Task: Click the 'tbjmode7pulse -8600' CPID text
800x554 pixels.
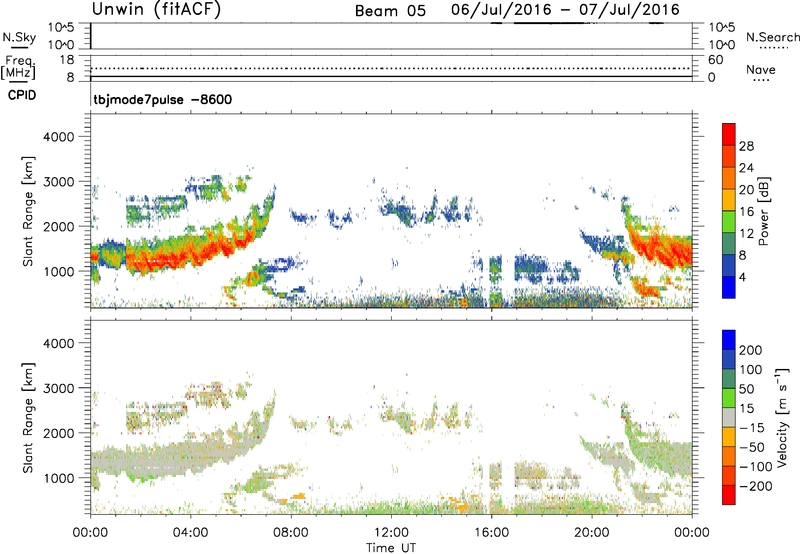Action: 163,99
